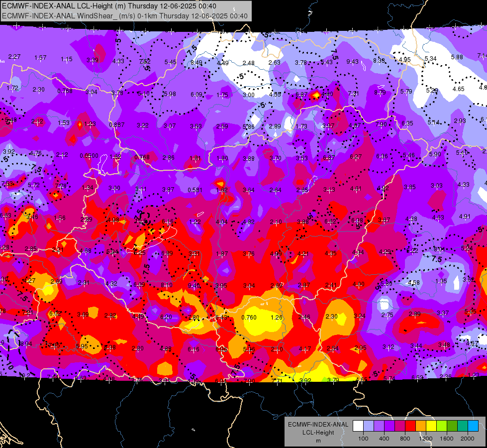Click the 'LCL-Height' legend title text
The image size is (487, 448).
(x=318, y=433)
